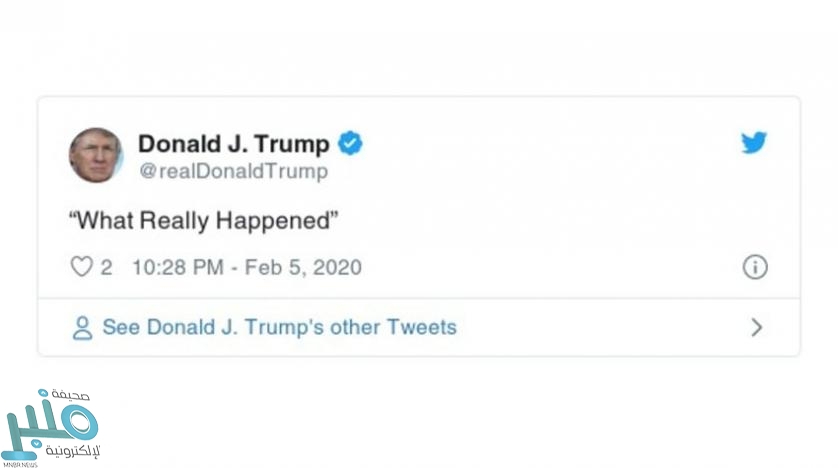Click the blue Twitter bird logo
838x468 pixels.
click(x=754, y=143)
